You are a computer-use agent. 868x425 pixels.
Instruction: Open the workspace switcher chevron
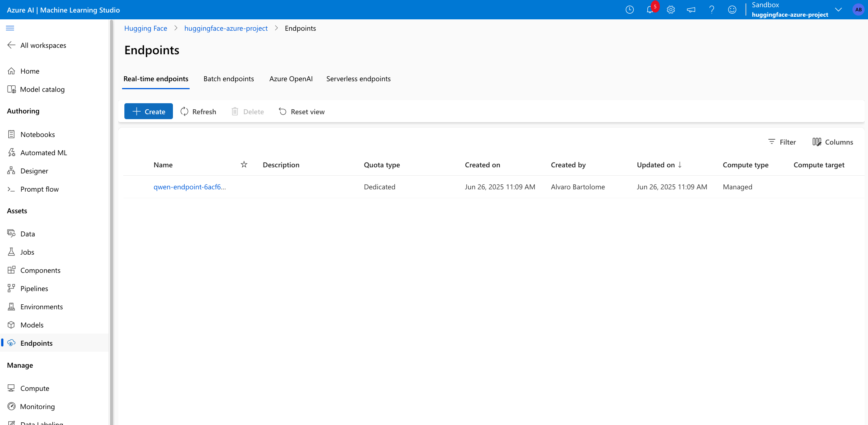click(x=838, y=9)
